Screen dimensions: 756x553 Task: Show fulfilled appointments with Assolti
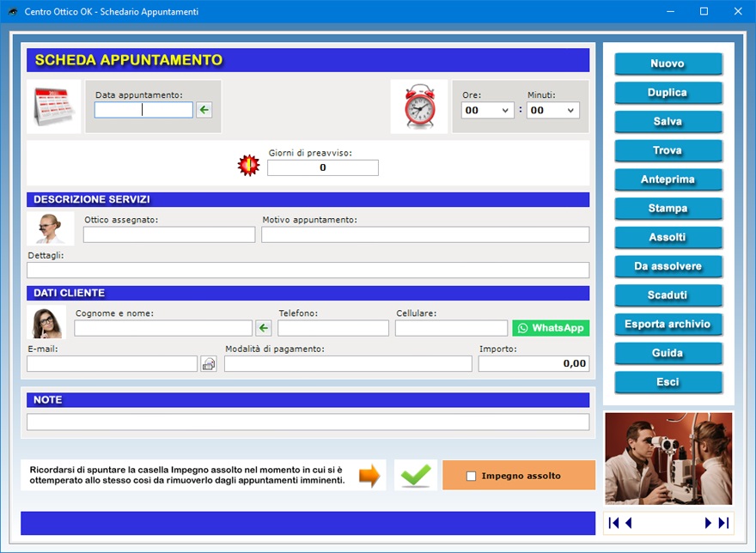click(668, 237)
